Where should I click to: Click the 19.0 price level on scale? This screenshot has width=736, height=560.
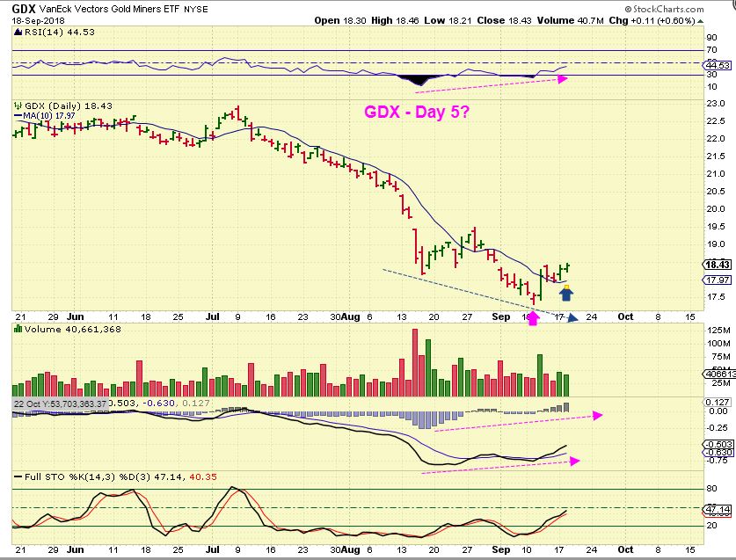tap(716, 244)
